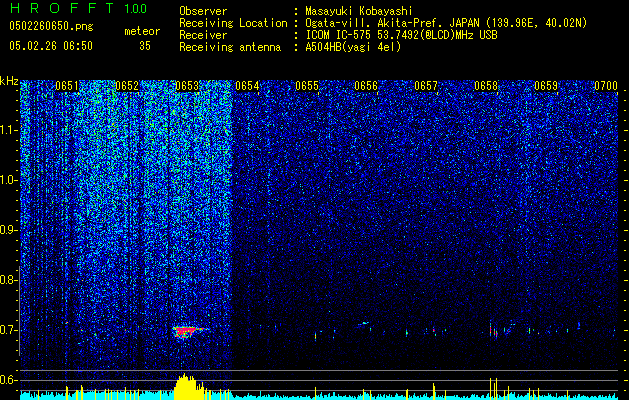Click the red meteor echo near 0653

tap(187, 331)
